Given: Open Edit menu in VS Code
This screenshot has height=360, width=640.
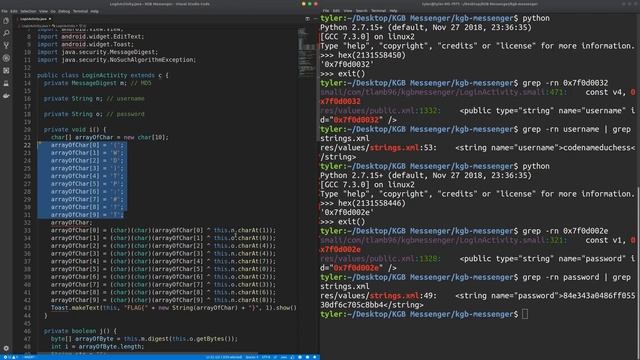Looking at the screenshot, I should tap(14, 11).
